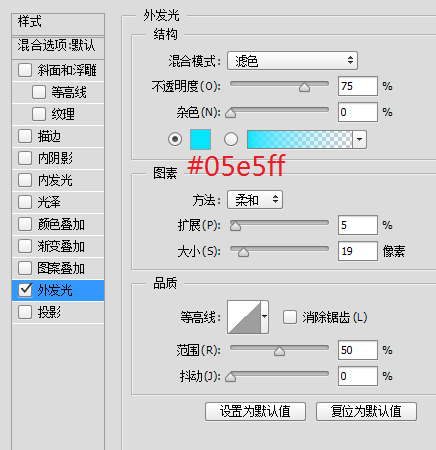Open the 混合模式 滤色 dropdown

[292, 61]
